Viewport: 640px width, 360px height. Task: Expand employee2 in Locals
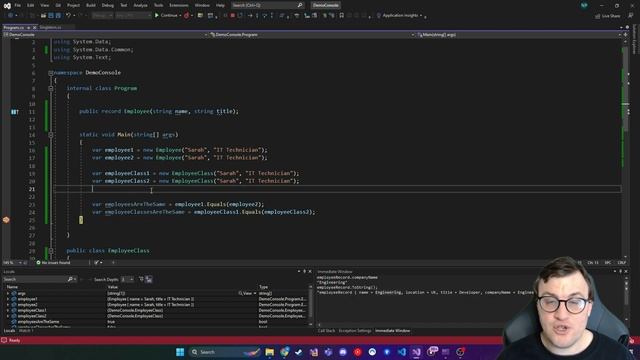click(8, 304)
